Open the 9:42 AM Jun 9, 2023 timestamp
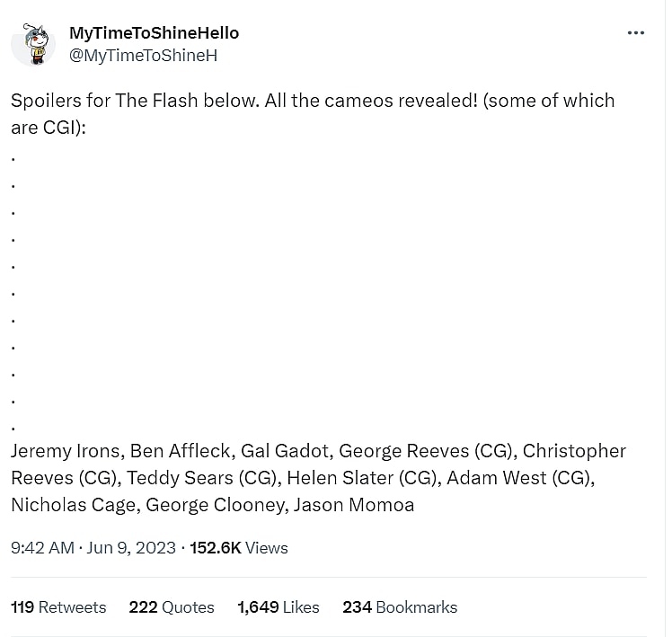The image size is (672, 637). pos(93,548)
